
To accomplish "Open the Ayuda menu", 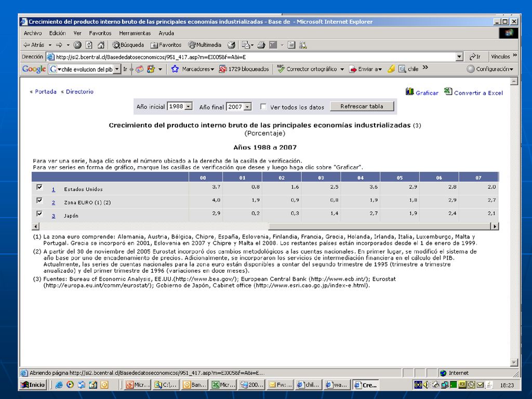I will [x=166, y=33].
